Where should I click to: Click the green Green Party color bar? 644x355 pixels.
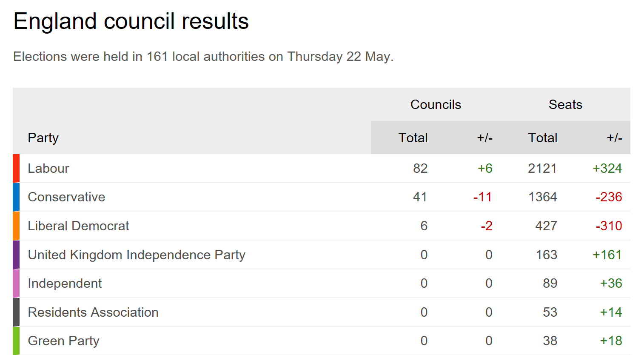16,341
